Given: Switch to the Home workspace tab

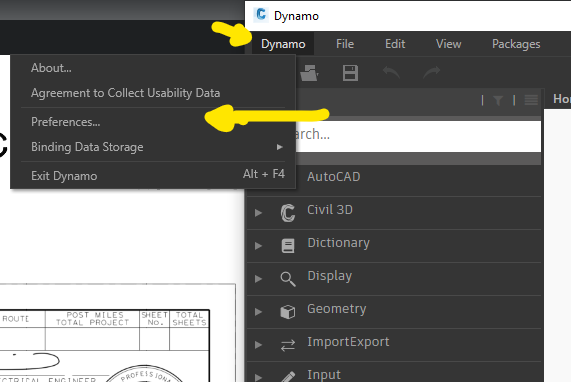Looking at the screenshot, I should (562, 99).
